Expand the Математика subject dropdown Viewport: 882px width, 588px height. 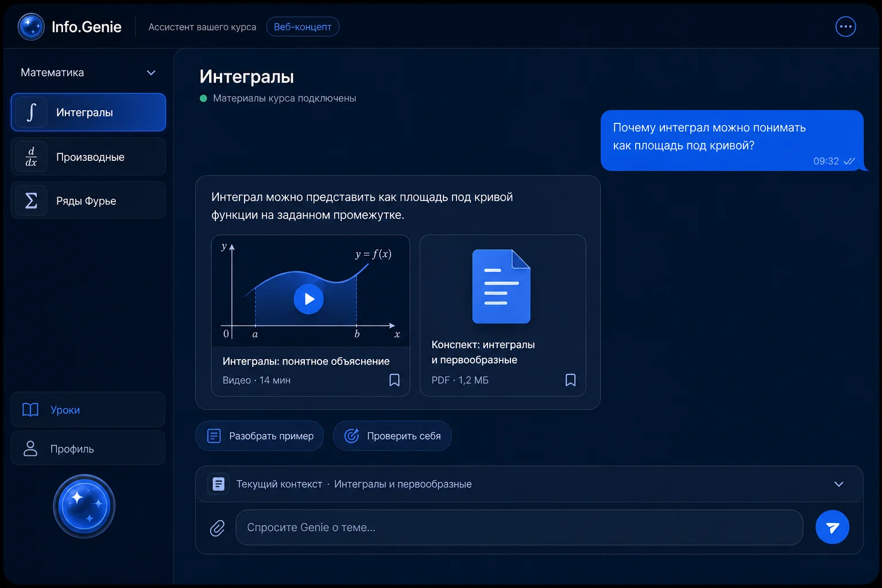[x=88, y=72]
